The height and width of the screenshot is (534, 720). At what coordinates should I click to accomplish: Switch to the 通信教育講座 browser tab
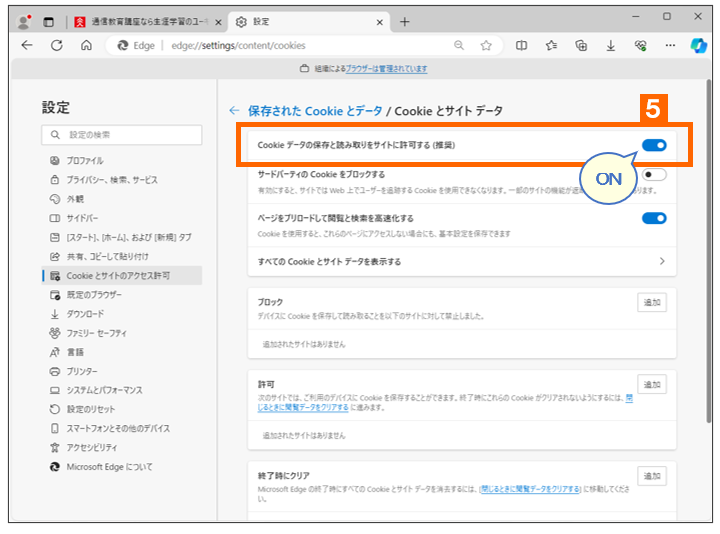tap(145, 21)
